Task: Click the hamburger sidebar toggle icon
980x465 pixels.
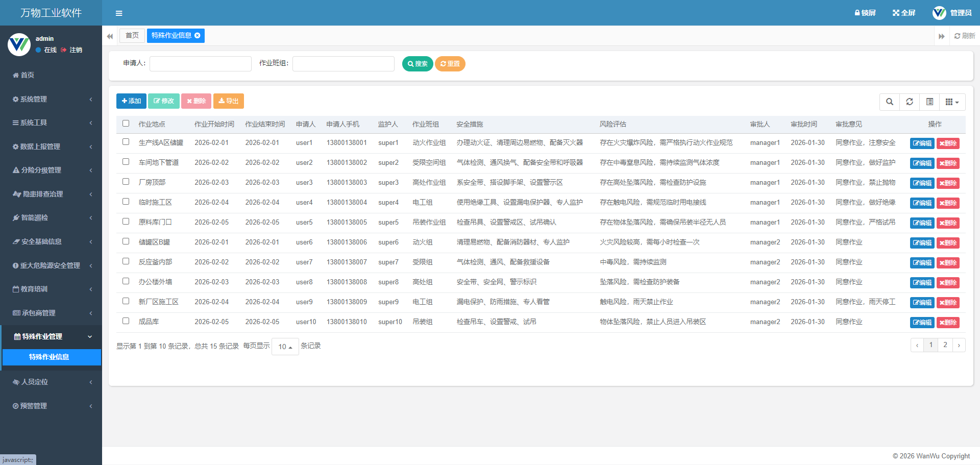Action: pos(119,13)
